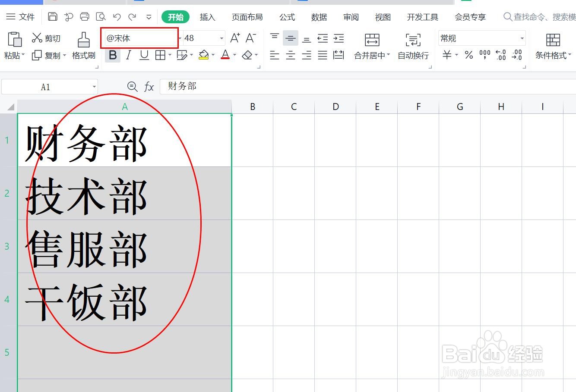Cut selection with the scissors icon
This screenshot has height=392, width=576.
tap(37, 38)
